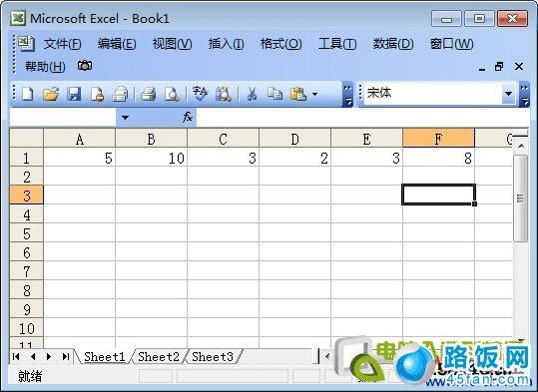Viewport: 538px width, 392px height.
Task: Print using the printer icon
Action: (149, 94)
